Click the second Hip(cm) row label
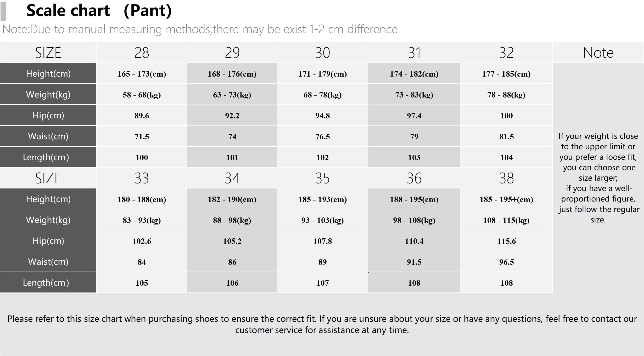 [x=48, y=241]
